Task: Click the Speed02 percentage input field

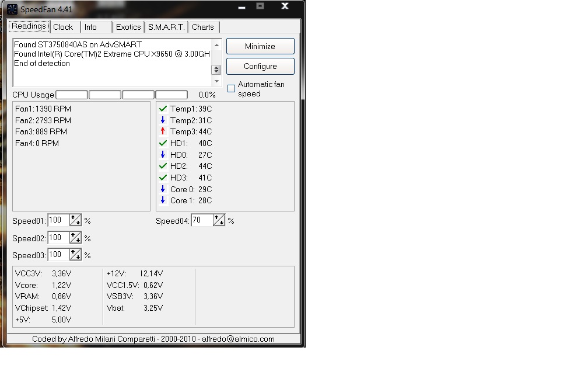Action: [58, 237]
